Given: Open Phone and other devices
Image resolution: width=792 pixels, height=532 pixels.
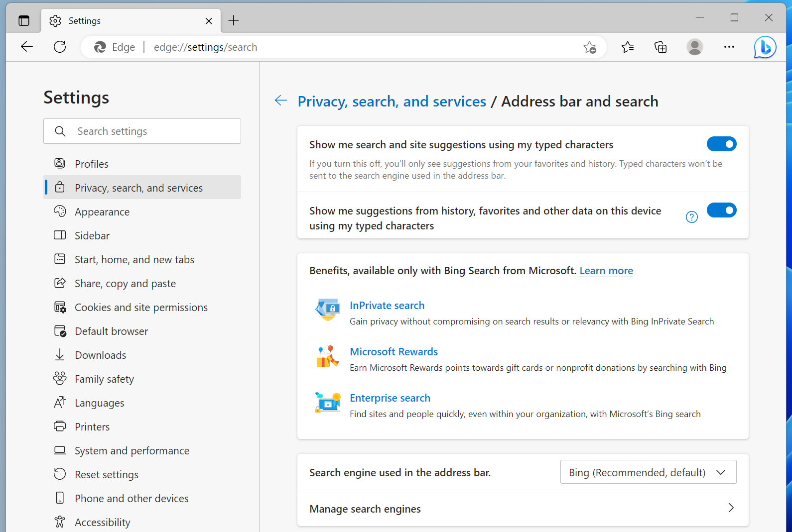Looking at the screenshot, I should pyautogui.click(x=142, y=498).
